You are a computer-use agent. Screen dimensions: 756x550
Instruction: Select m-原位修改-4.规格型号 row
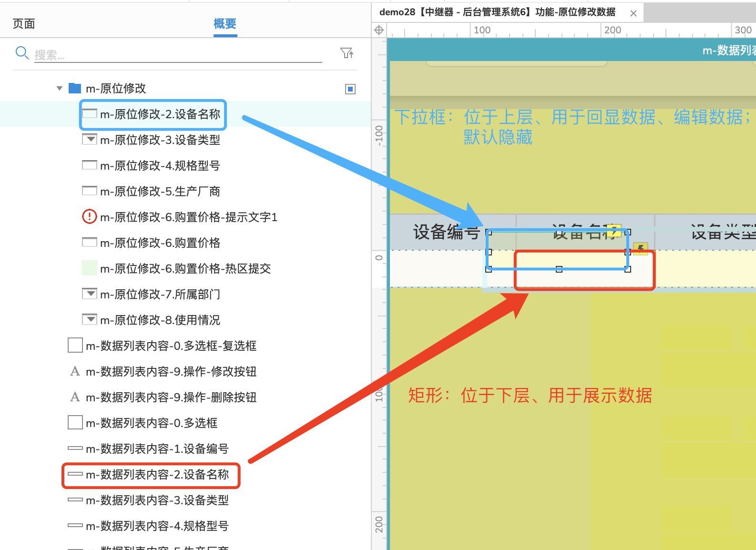pos(186,166)
